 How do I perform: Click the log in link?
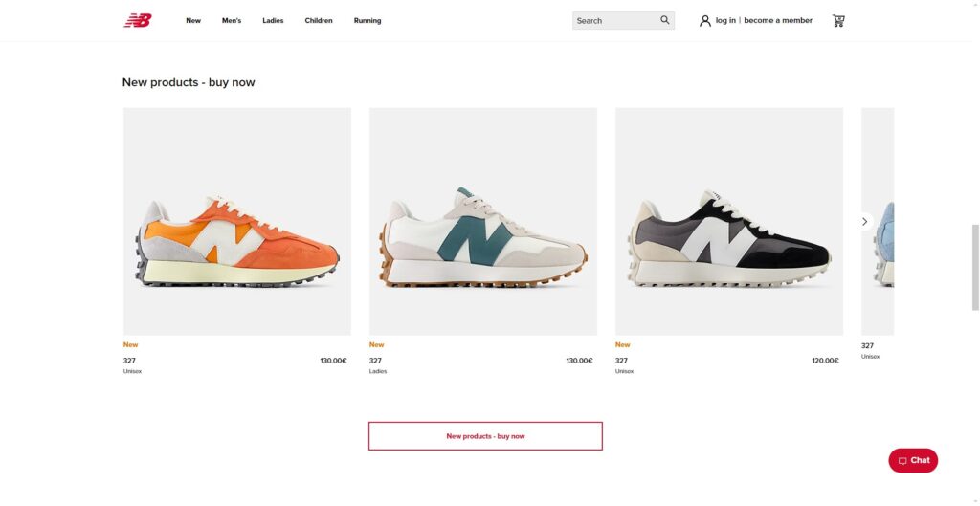(725, 21)
